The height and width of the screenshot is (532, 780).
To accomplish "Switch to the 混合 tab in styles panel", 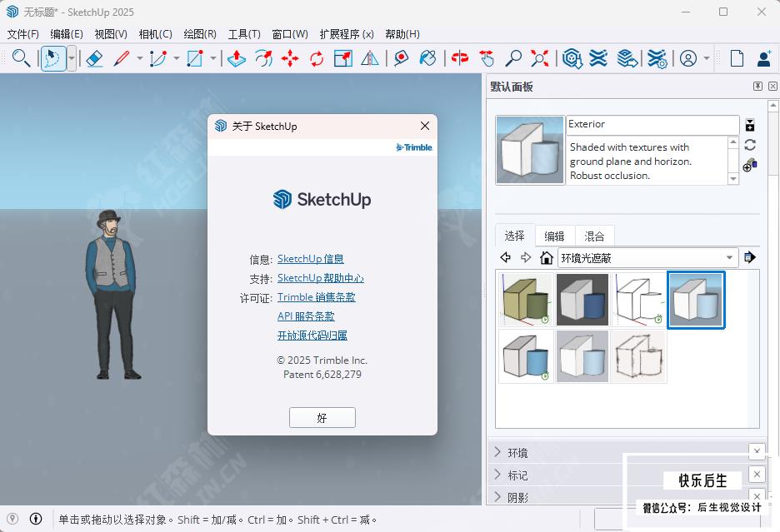I will (594, 236).
